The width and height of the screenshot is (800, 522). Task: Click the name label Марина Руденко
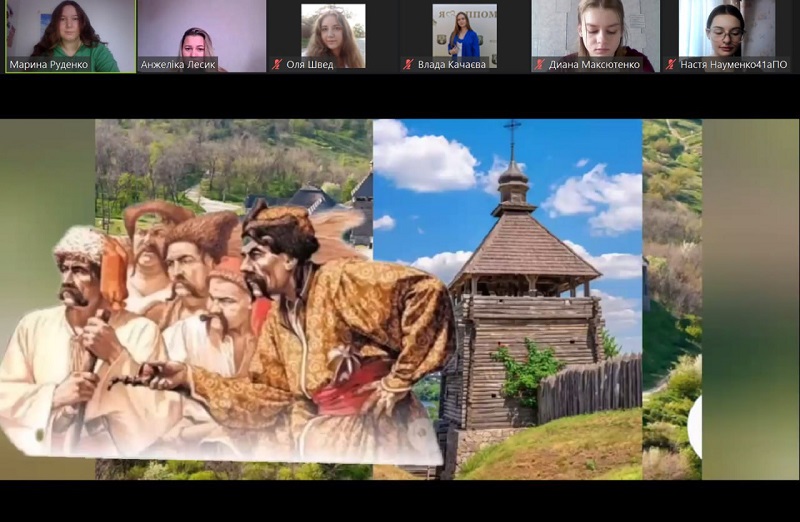(48, 65)
